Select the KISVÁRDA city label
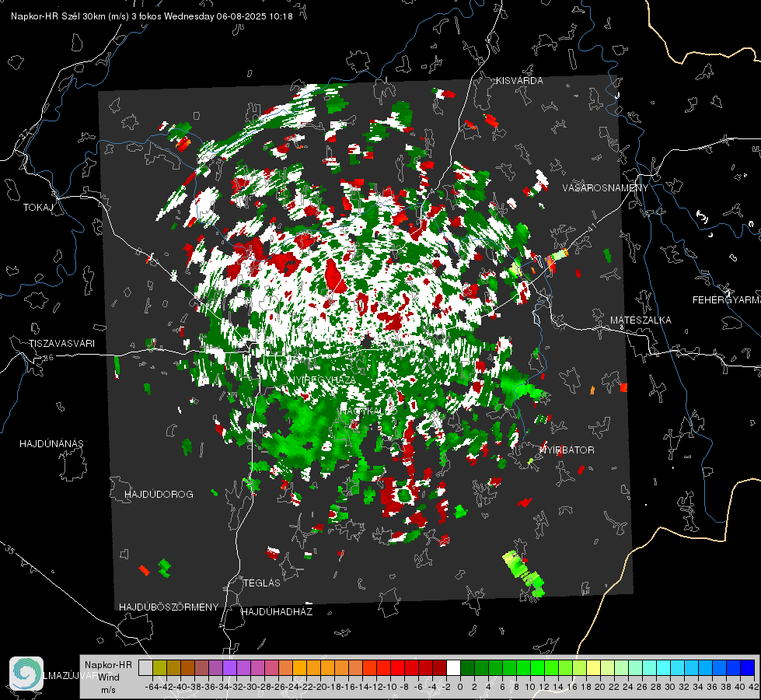 pos(519,81)
